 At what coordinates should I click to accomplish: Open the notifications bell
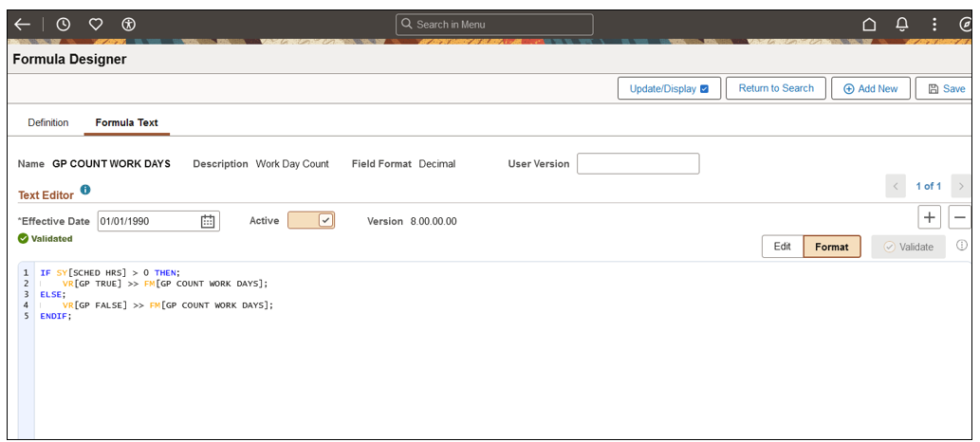(902, 25)
